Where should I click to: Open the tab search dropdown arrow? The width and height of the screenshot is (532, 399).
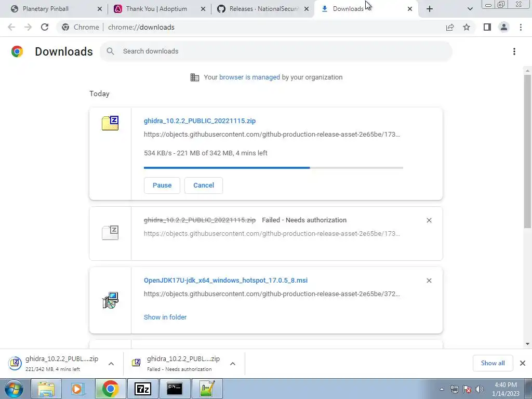coord(470,9)
